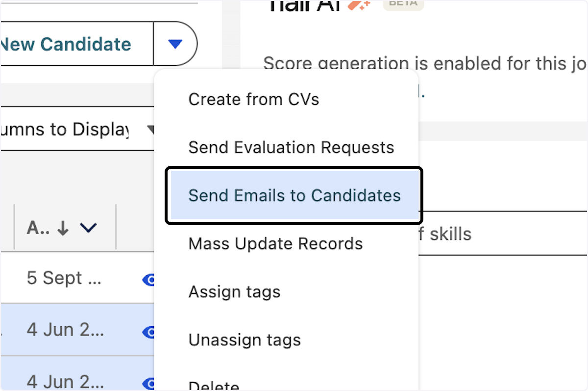The height and width of the screenshot is (391, 588).
Task: Select Send Emails to Candidates
Action: click(294, 195)
